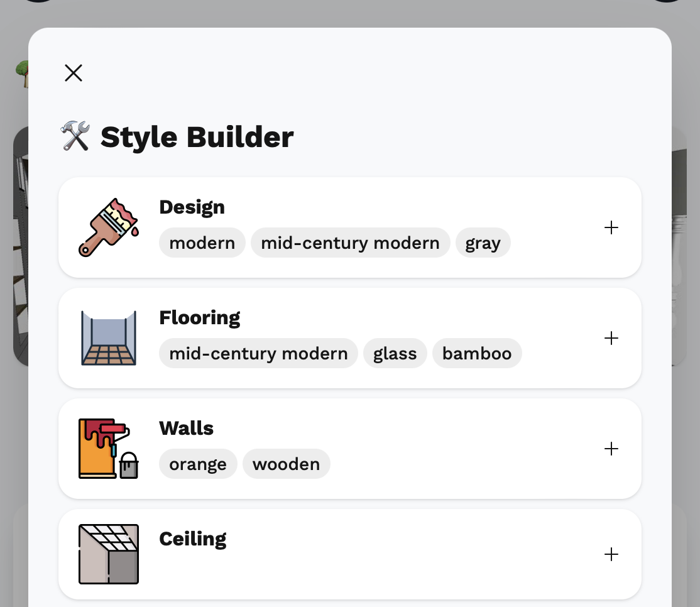Image resolution: width=700 pixels, height=607 pixels.
Task: Select the 'modern' Design tag
Action: [202, 243]
